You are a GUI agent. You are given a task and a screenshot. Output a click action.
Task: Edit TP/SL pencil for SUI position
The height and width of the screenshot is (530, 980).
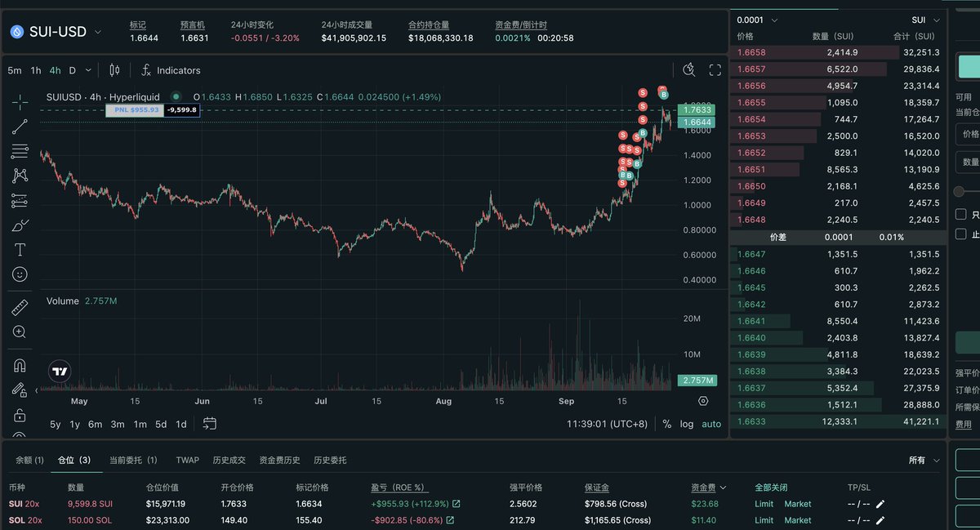(880, 504)
